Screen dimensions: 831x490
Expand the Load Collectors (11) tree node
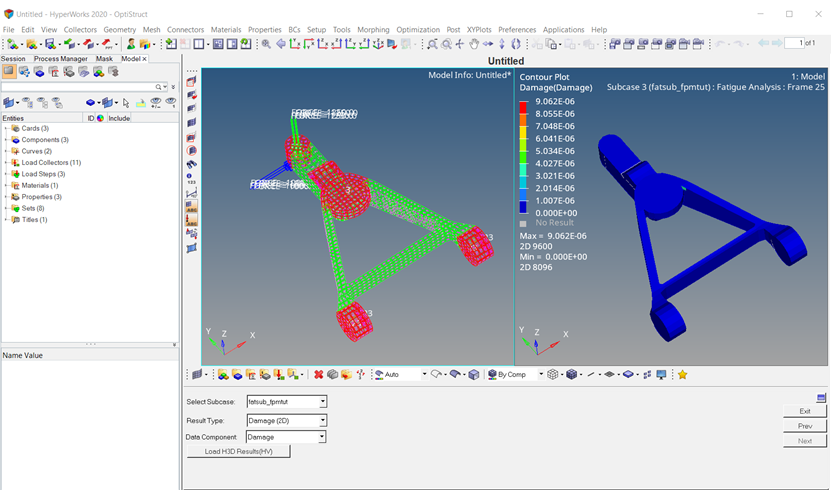(6, 162)
